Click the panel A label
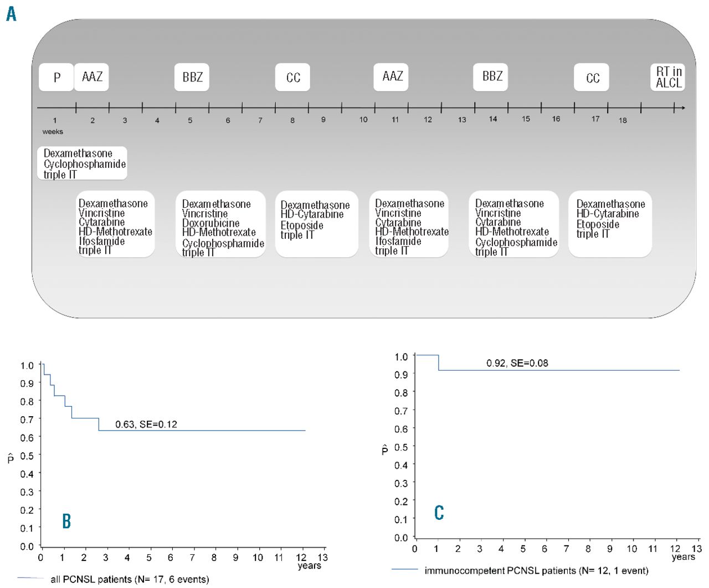Image resolution: width=709 pixels, height=588 pixels. [11, 13]
